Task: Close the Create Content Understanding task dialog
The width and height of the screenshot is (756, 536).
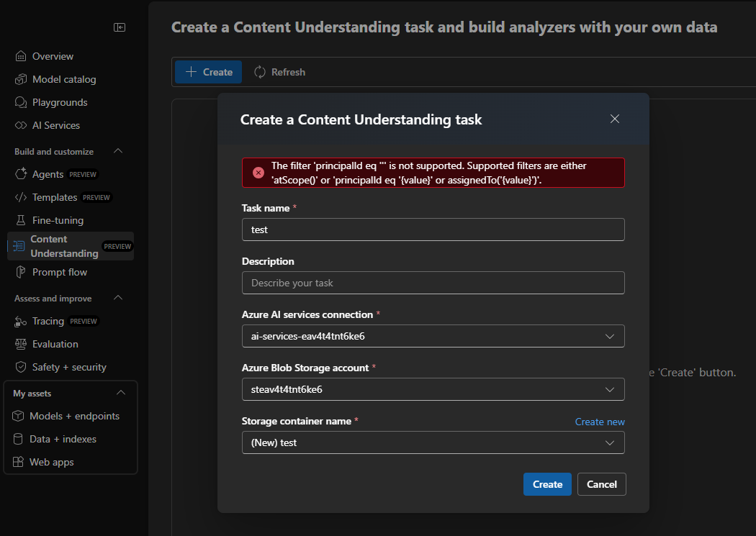Action: 615,119
